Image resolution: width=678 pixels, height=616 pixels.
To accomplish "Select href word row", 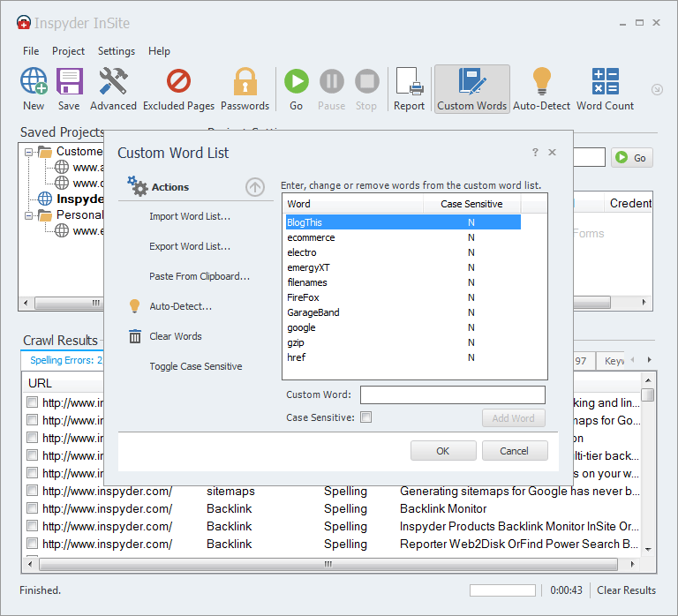I will [x=403, y=357].
